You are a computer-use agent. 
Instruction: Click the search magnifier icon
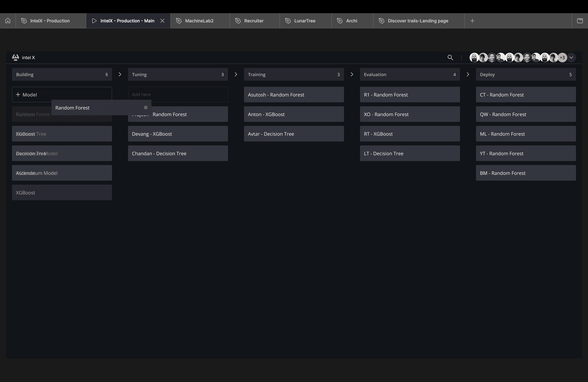click(x=450, y=58)
